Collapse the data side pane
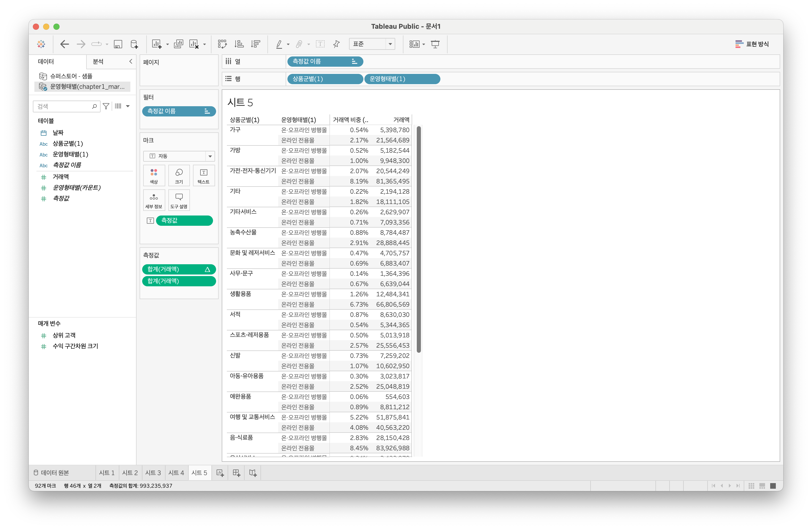 [x=130, y=61]
